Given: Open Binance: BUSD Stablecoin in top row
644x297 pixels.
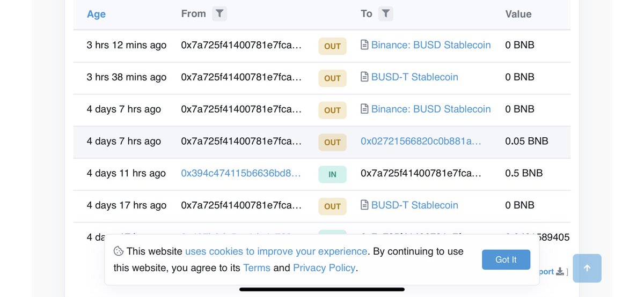Looking at the screenshot, I should tap(431, 45).
